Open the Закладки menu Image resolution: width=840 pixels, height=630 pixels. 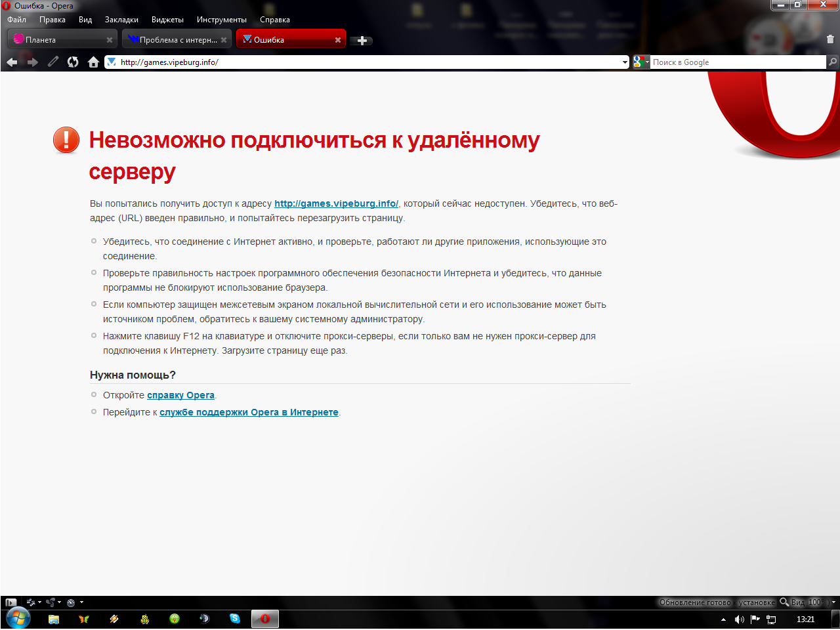click(x=121, y=20)
